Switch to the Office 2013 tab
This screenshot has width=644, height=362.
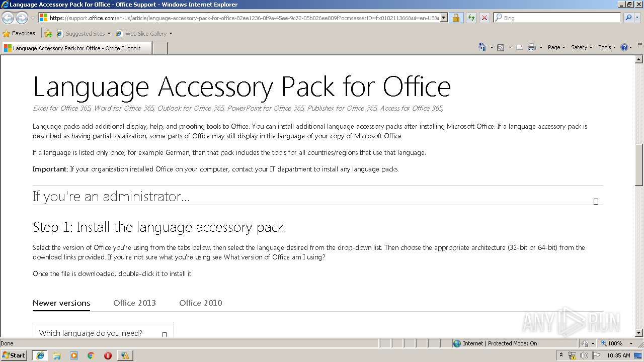(134, 303)
